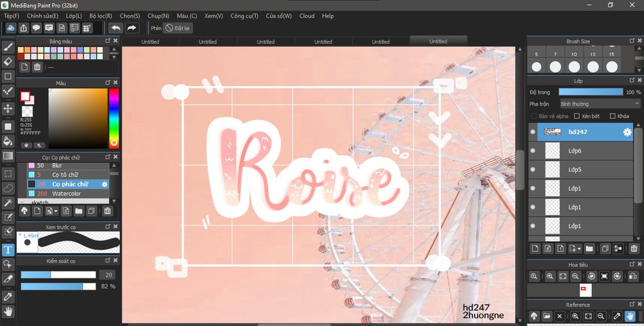Switch to the first Untitled tab

[x=150, y=41]
